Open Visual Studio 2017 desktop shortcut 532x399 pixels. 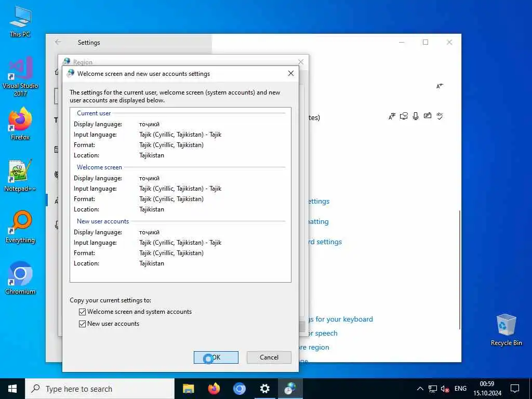tap(20, 77)
